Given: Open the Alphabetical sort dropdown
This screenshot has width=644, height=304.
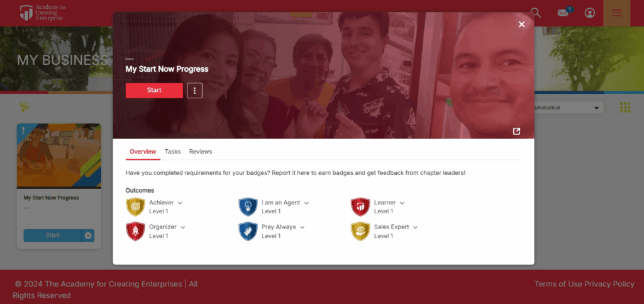Looking at the screenshot, I should coord(568,108).
